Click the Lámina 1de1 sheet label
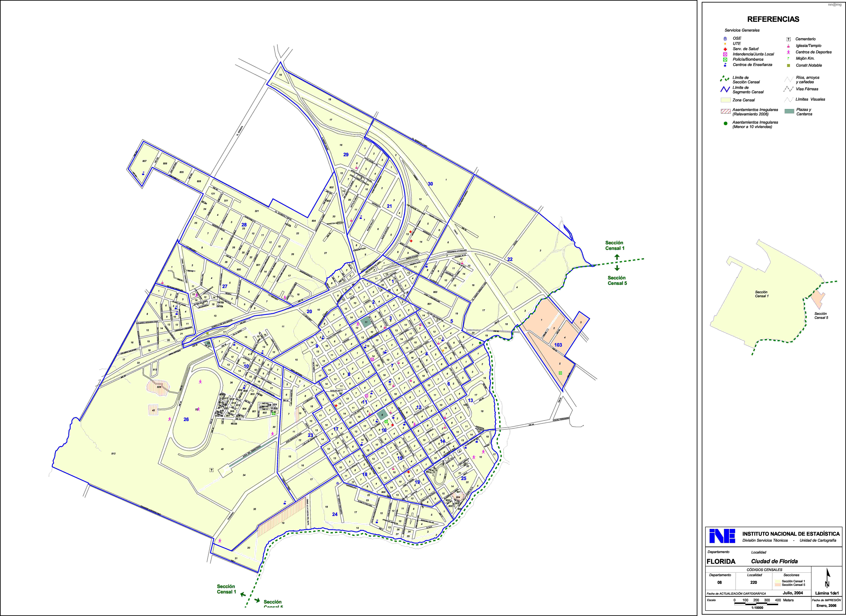The image size is (846, 616). click(x=827, y=593)
